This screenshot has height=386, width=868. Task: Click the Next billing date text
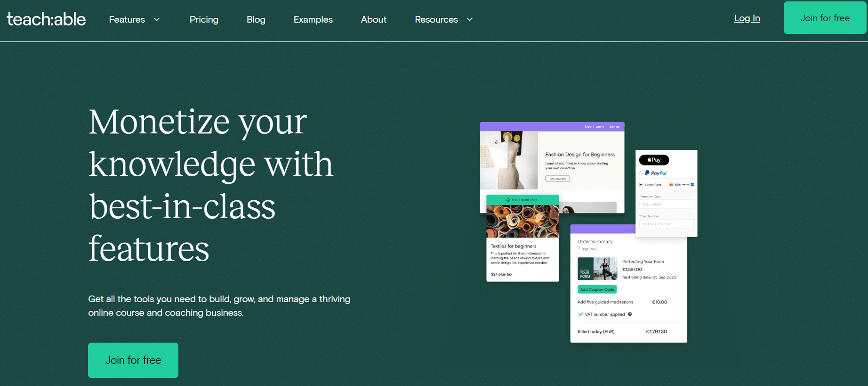coord(649,277)
